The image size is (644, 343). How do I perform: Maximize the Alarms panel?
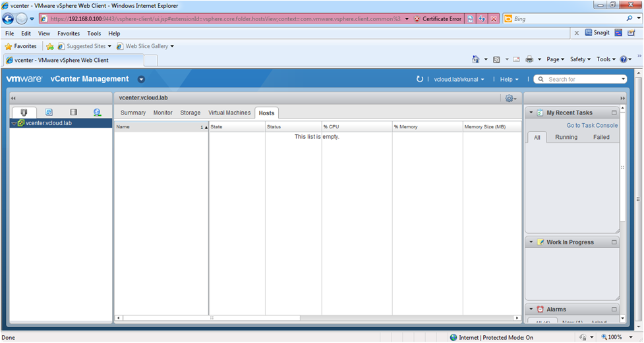(614, 309)
